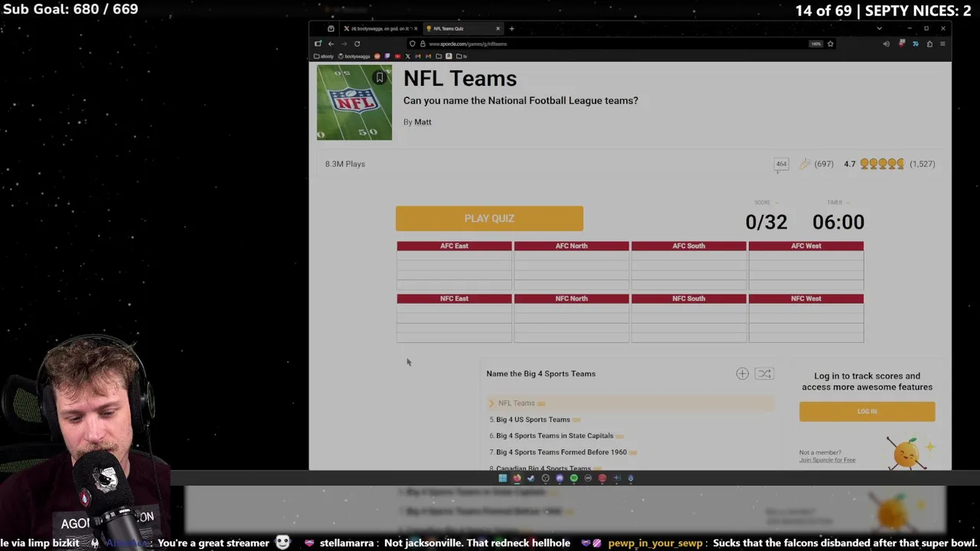Viewport: 980px width, 551px height.
Task: Open the Windows Start menu
Action: [502, 478]
